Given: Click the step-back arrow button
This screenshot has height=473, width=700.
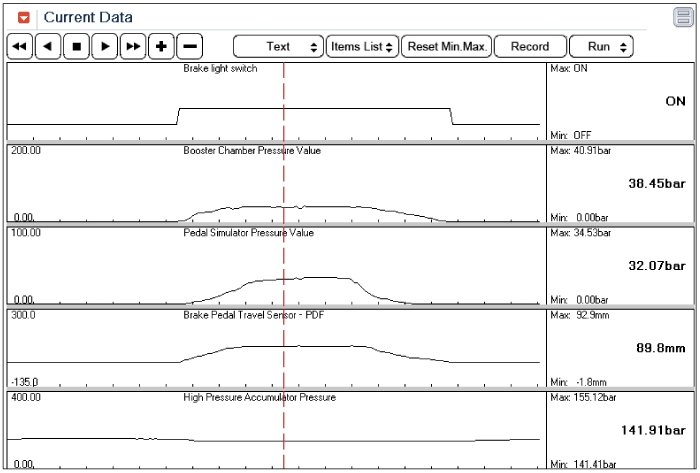Looking at the screenshot, I should tap(48, 46).
